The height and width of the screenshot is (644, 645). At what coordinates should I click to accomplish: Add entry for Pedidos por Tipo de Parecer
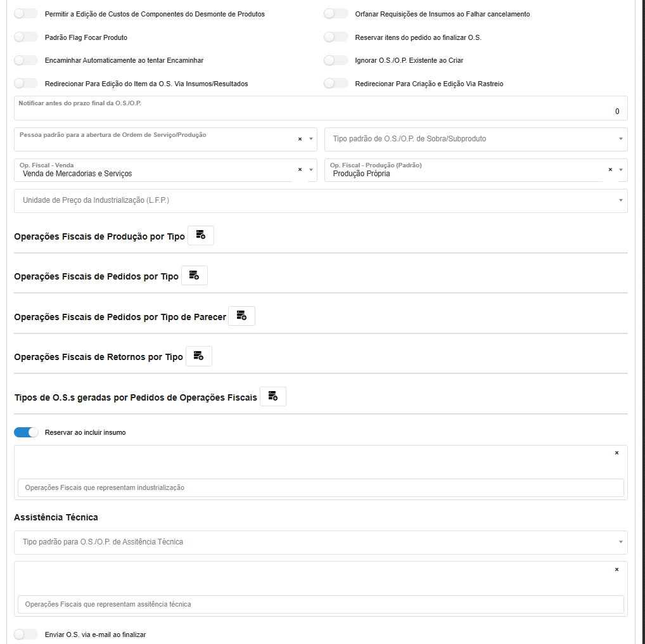click(241, 316)
